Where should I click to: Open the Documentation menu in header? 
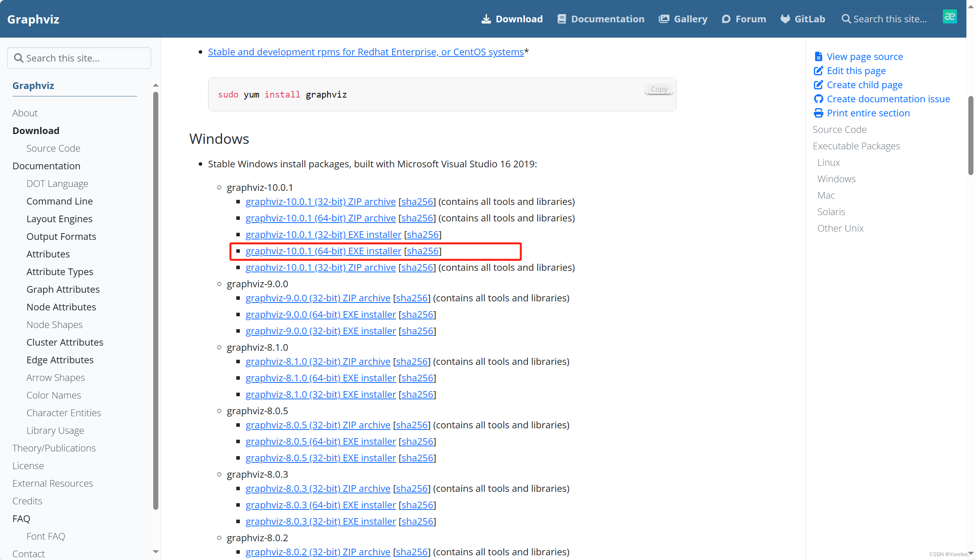click(601, 19)
